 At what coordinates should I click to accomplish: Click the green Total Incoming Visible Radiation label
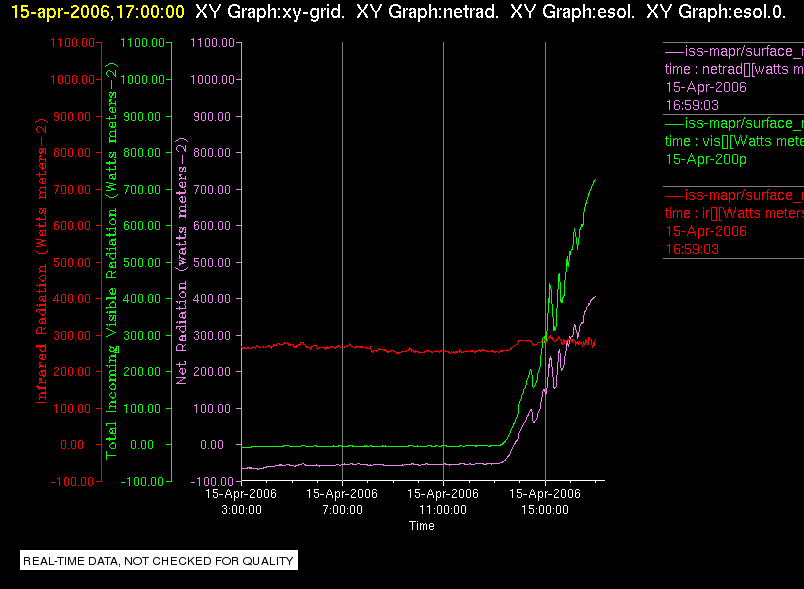point(111,261)
